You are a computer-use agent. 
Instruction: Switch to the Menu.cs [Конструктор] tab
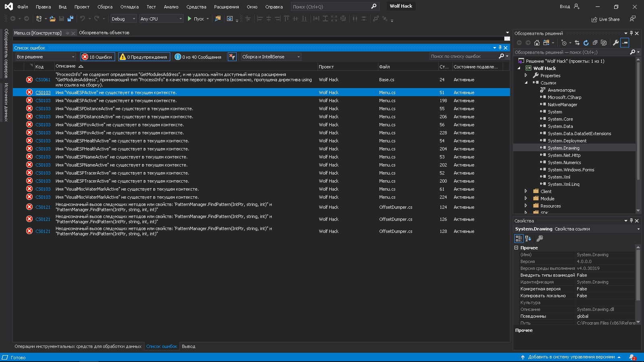coord(38,33)
